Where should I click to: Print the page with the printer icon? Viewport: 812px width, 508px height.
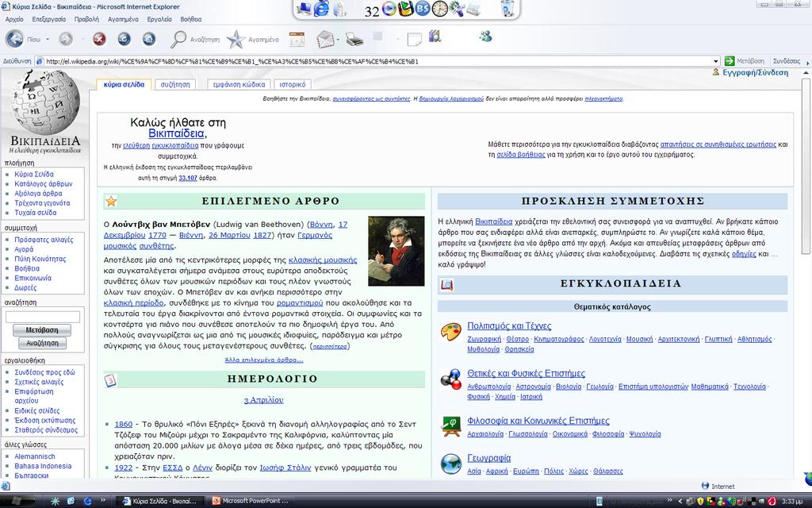[354, 39]
